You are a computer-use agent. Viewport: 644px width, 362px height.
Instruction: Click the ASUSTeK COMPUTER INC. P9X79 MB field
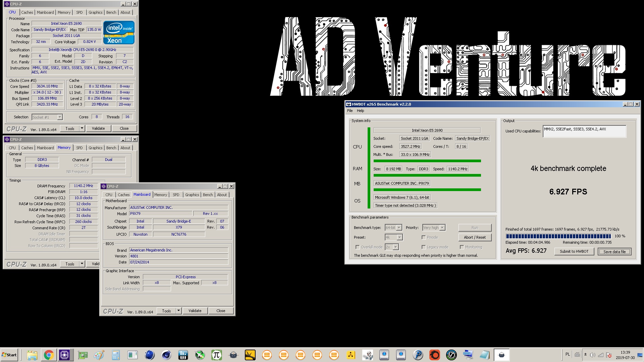[402, 183]
